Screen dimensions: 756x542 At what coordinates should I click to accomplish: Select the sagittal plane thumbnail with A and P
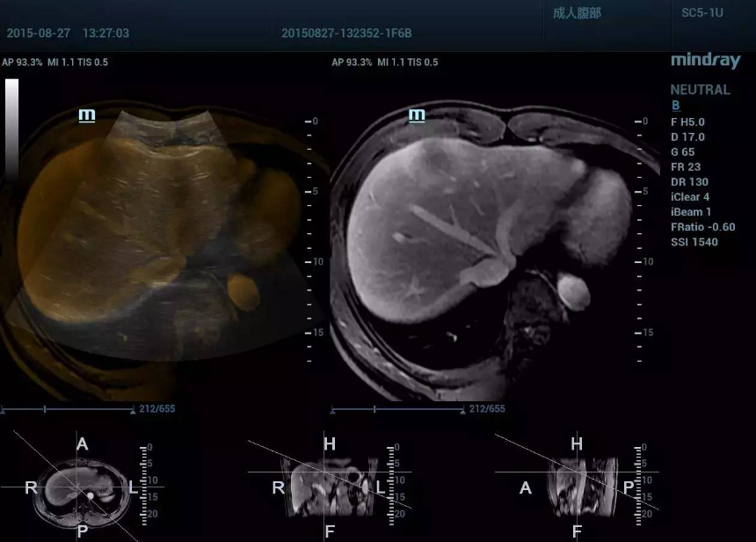(576, 485)
